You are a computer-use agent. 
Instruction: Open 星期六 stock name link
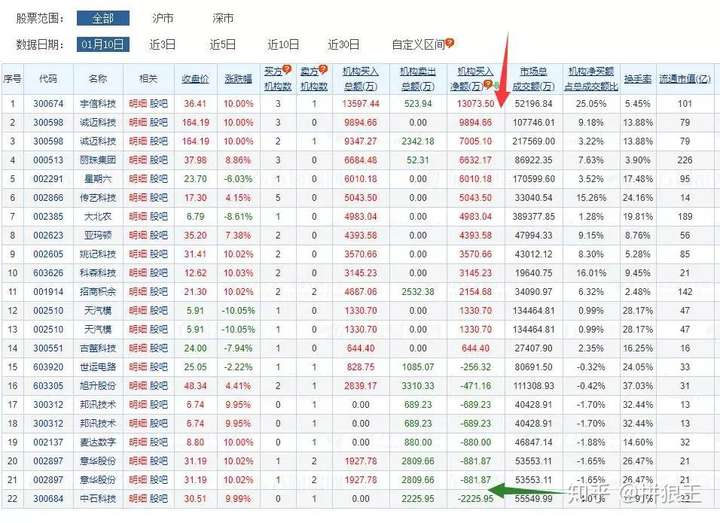(x=98, y=179)
